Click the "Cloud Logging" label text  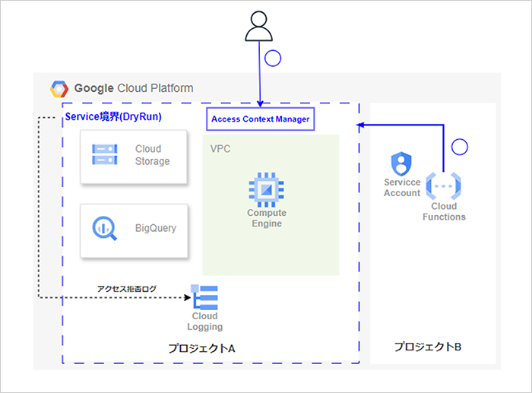tap(204, 322)
